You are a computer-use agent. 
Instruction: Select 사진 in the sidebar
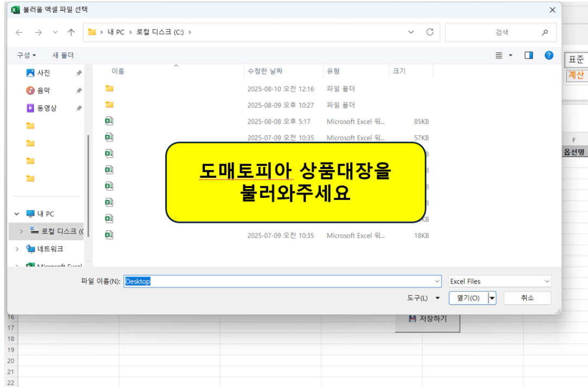pos(43,73)
